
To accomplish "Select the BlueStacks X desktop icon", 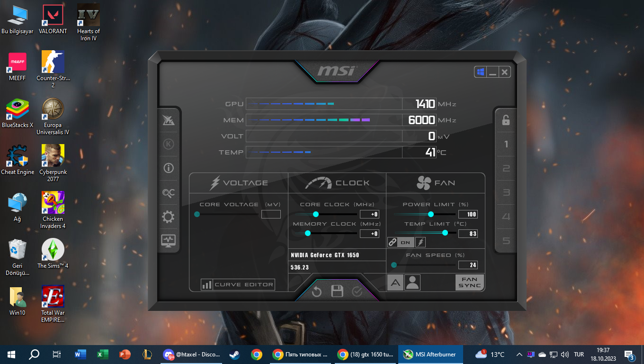I will [18, 113].
